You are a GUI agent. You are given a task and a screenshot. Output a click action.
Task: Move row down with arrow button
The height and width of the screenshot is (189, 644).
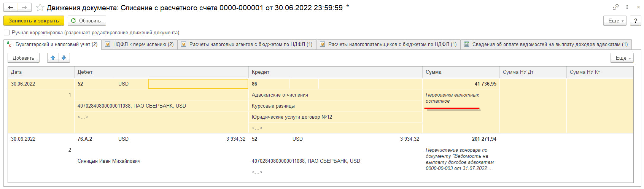[64, 58]
